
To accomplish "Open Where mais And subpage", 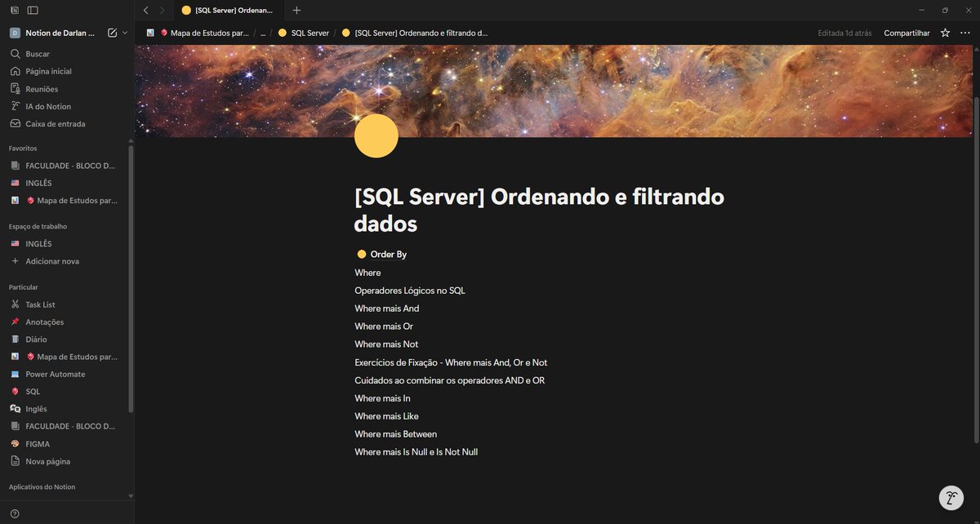I will (x=387, y=309).
